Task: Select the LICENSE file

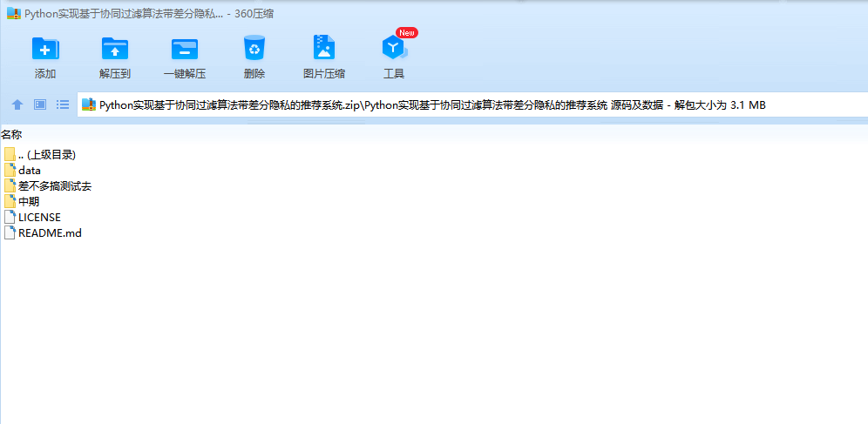Action: pyautogui.click(x=32, y=218)
